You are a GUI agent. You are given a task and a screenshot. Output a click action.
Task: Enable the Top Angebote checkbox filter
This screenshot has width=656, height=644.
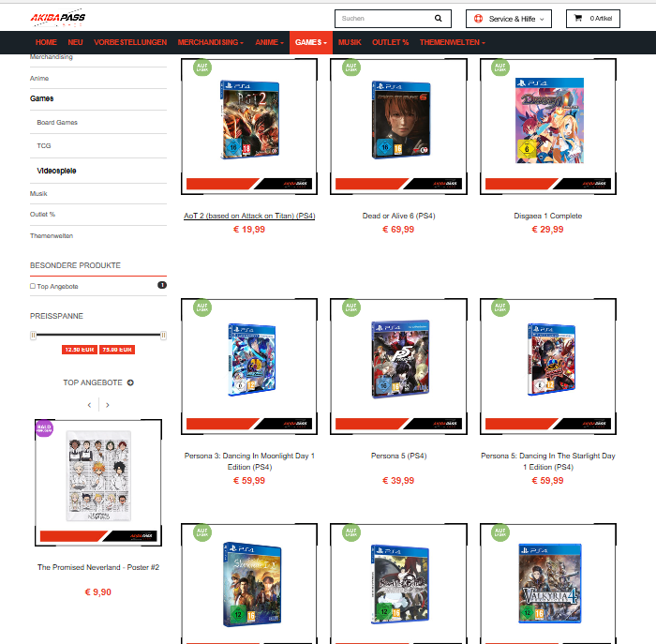(x=33, y=286)
